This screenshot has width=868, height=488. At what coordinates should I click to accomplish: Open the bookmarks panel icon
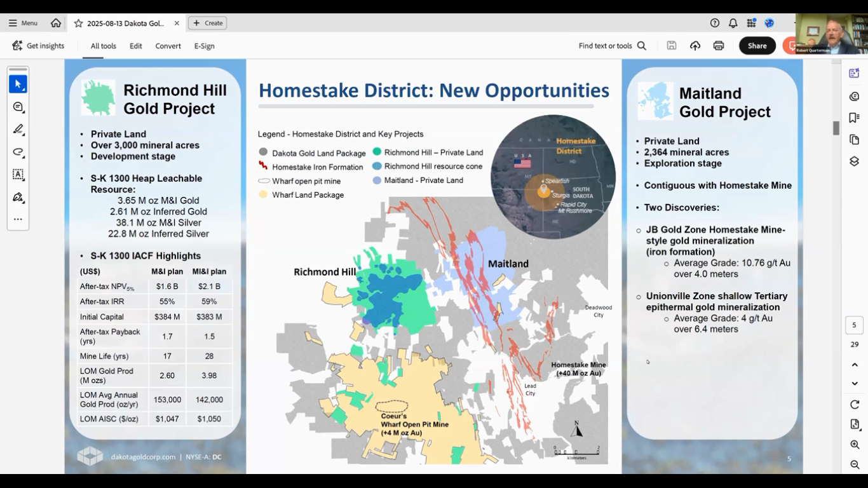pyautogui.click(x=854, y=118)
